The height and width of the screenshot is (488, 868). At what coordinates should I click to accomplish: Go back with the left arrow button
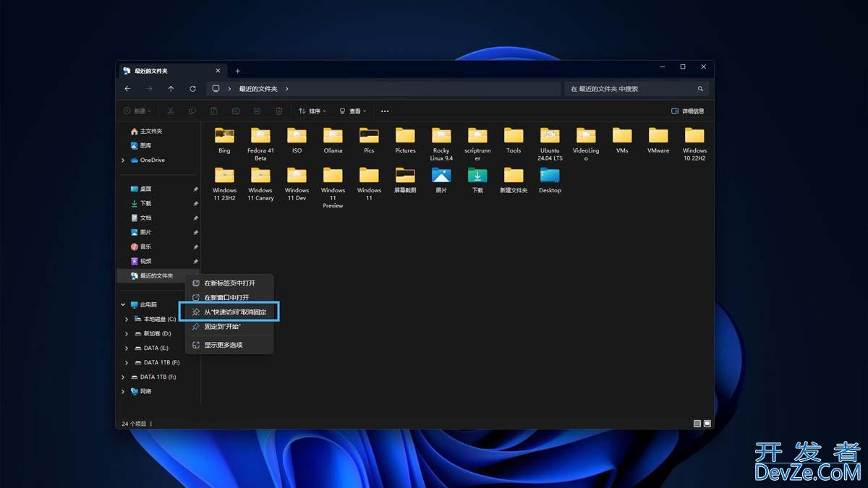point(127,89)
